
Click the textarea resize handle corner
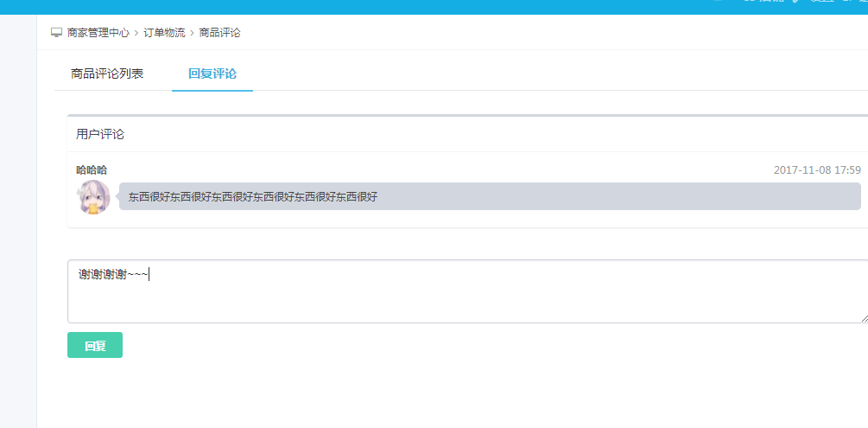pos(863,318)
